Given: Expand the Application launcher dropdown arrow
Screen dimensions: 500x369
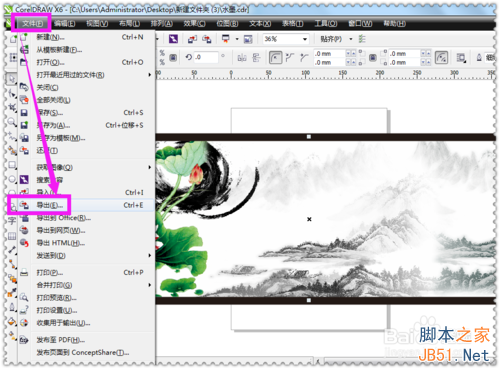Looking at the screenshot, I should point(237,39).
